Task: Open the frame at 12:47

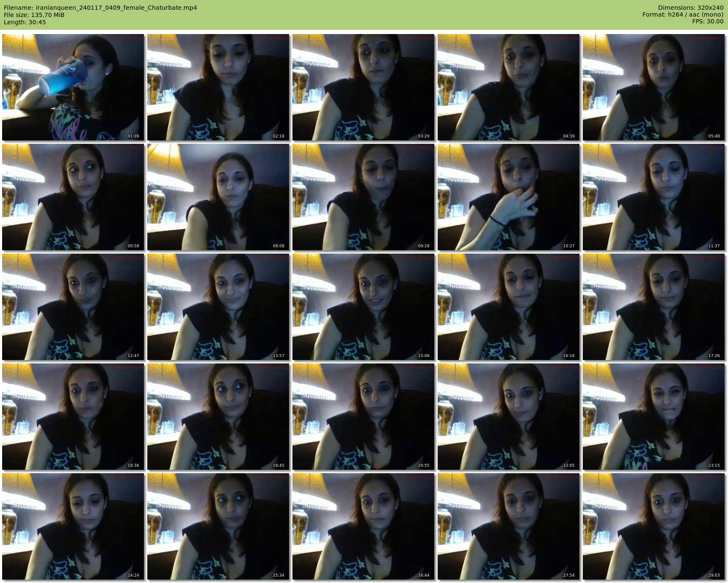Action: coord(73,307)
